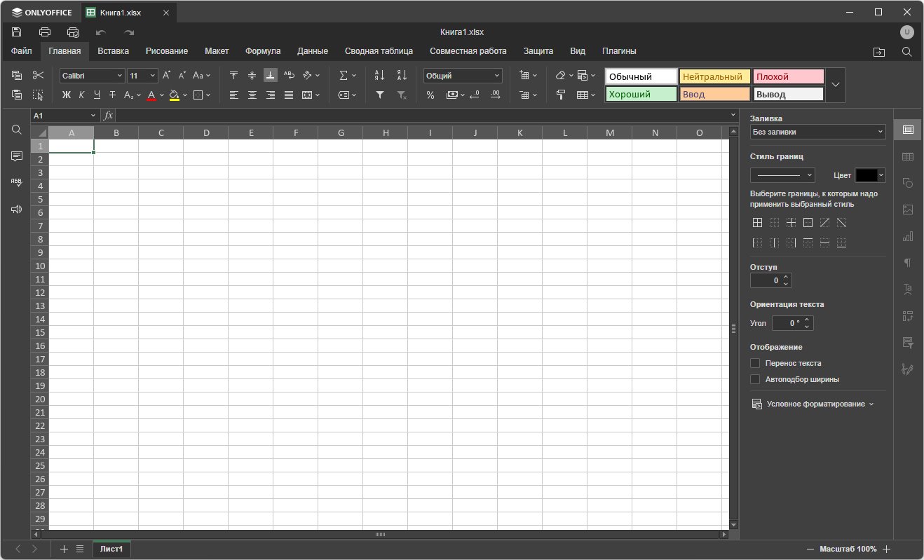Click the Print icon
The image size is (924, 560).
coord(45,32)
